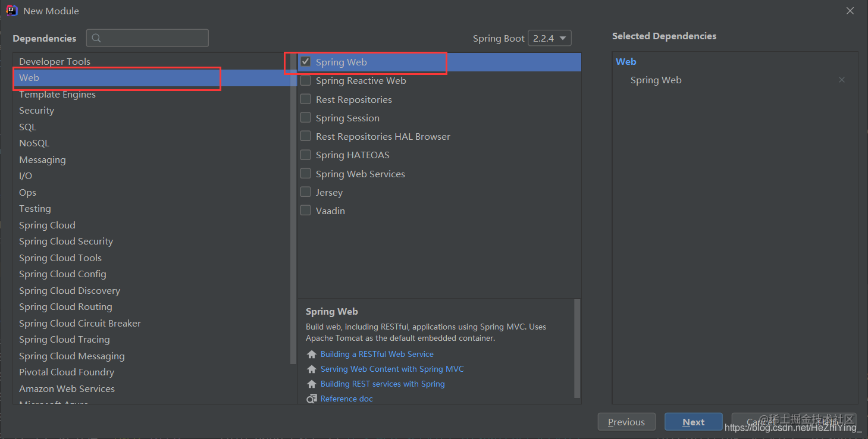Remove Spring Web using its X icon
The width and height of the screenshot is (868, 439).
[x=842, y=79]
